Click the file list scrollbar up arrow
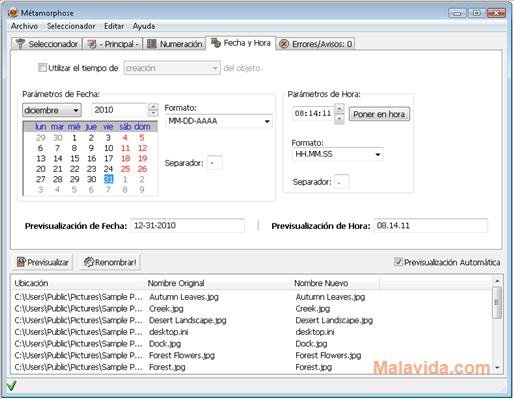 (x=497, y=281)
